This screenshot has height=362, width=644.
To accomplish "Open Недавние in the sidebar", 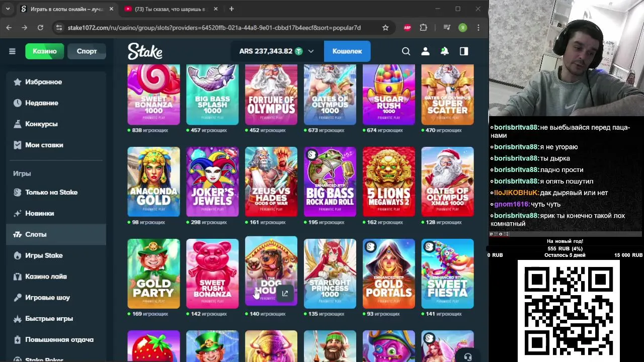I will 56,103.
